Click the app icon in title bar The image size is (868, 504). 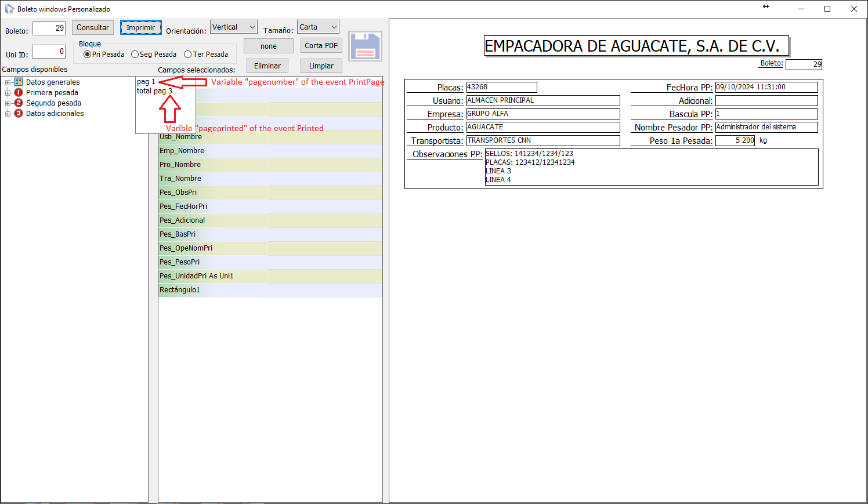point(9,9)
